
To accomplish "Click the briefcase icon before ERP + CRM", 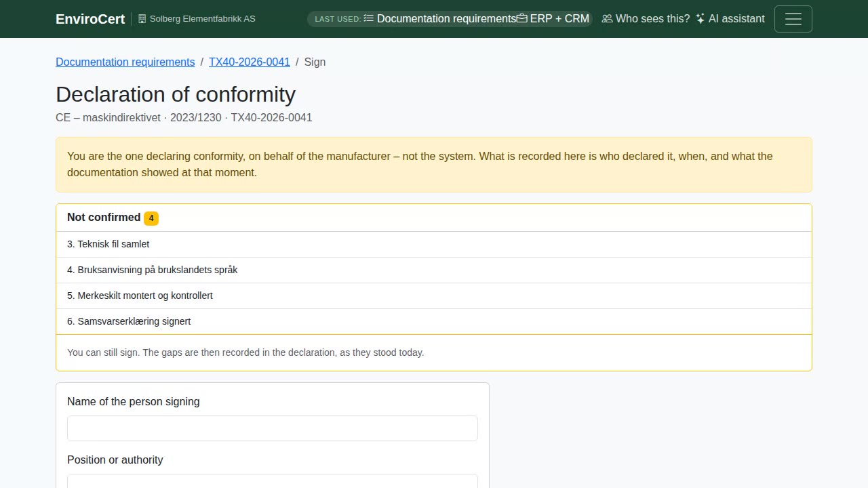I will pyautogui.click(x=522, y=18).
